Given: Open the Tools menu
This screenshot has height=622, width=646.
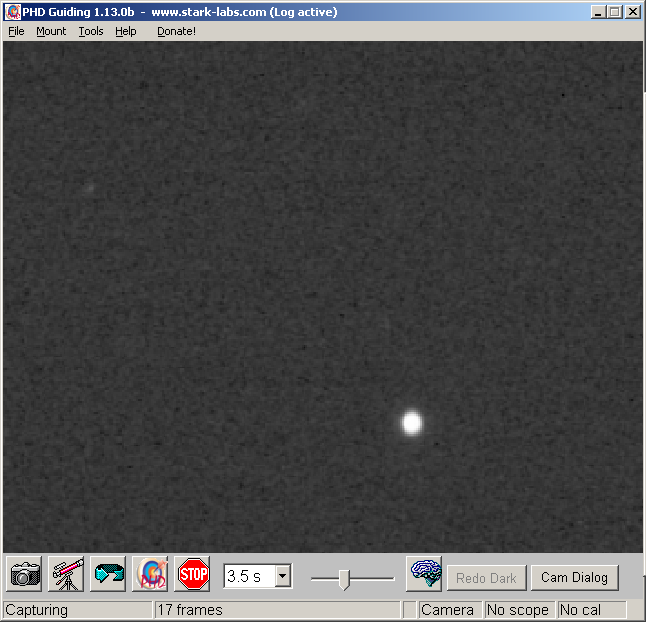Looking at the screenshot, I should click(x=91, y=31).
